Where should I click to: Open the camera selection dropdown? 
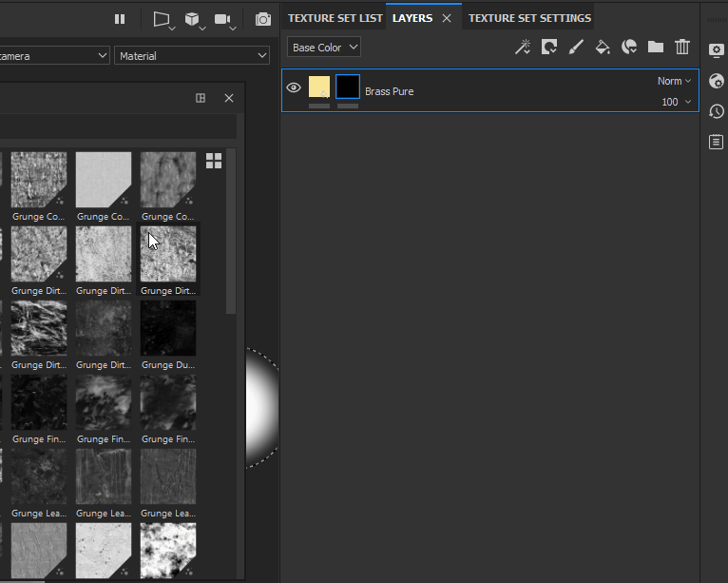pos(54,56)
